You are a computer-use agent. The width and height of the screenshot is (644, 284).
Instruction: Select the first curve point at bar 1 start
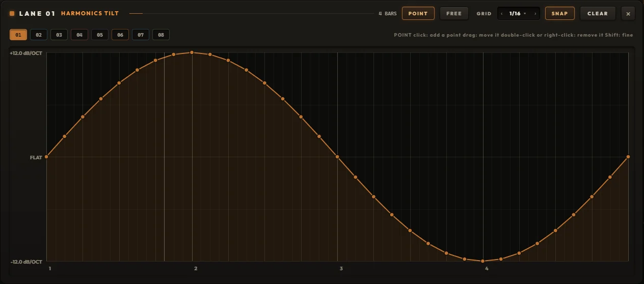(x=46, y=157)
